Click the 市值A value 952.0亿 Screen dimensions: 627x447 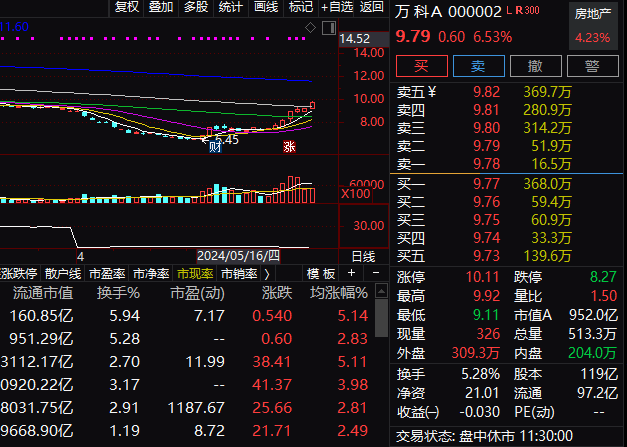pos(593,315)
